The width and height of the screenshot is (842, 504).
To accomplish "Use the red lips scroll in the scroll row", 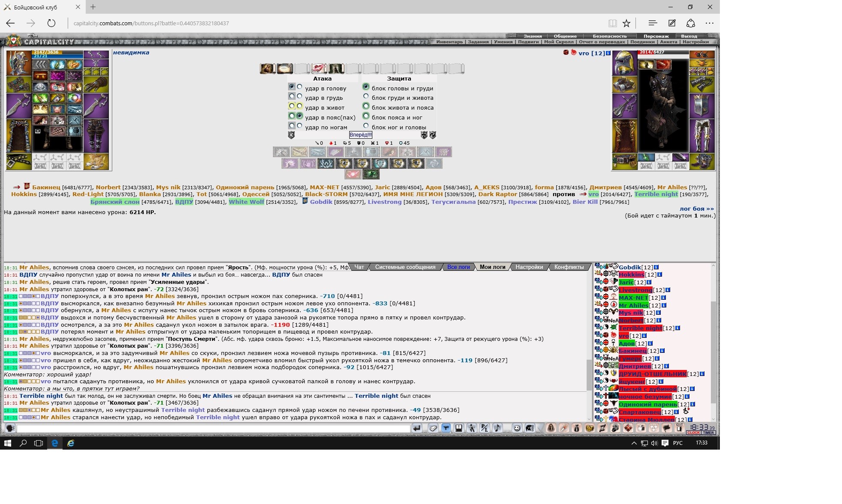I will click(x=319, y=68).
